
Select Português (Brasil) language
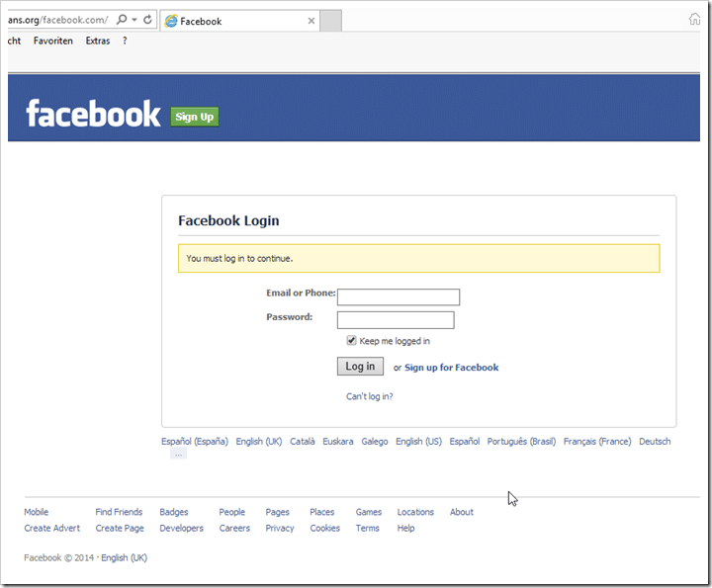(521, 442)
